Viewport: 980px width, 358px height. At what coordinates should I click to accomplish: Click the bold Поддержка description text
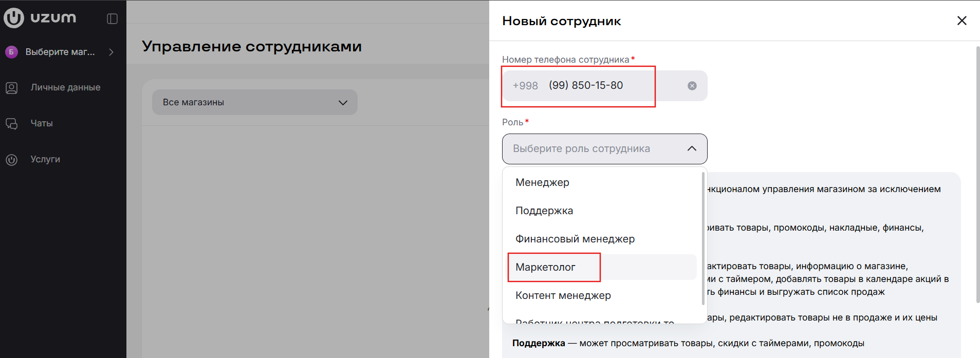[x=539, y=343]
